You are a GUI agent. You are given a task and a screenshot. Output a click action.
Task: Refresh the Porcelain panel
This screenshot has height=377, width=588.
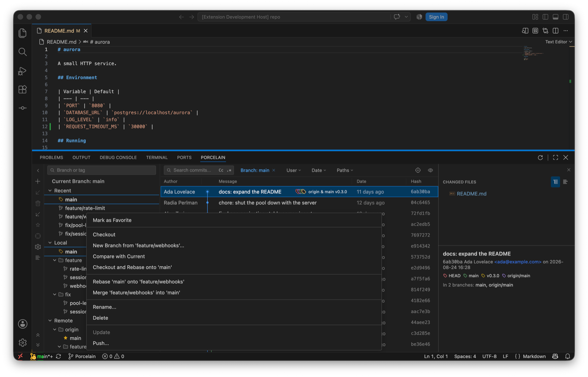[x=540, y=157]
